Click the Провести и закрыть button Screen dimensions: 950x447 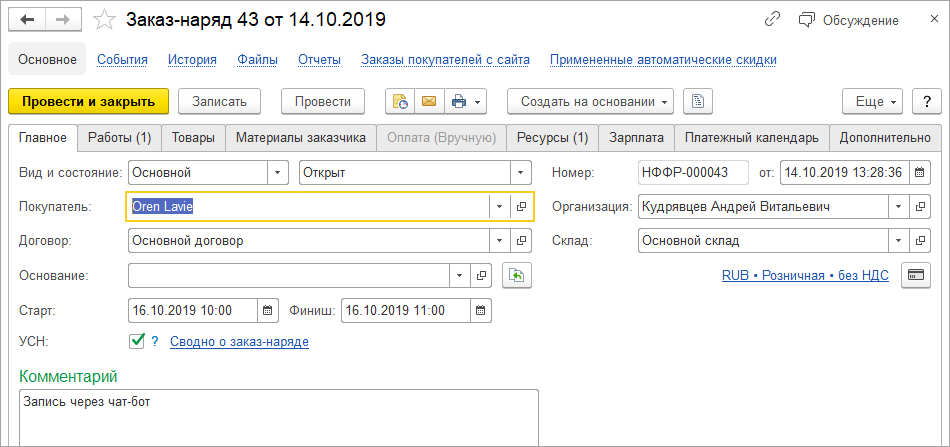88,101
